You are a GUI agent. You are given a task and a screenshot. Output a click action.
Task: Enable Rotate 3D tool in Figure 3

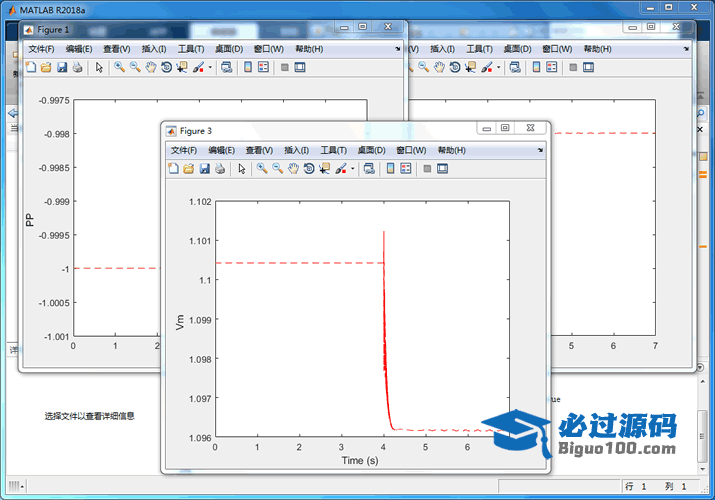click(309, 169)
